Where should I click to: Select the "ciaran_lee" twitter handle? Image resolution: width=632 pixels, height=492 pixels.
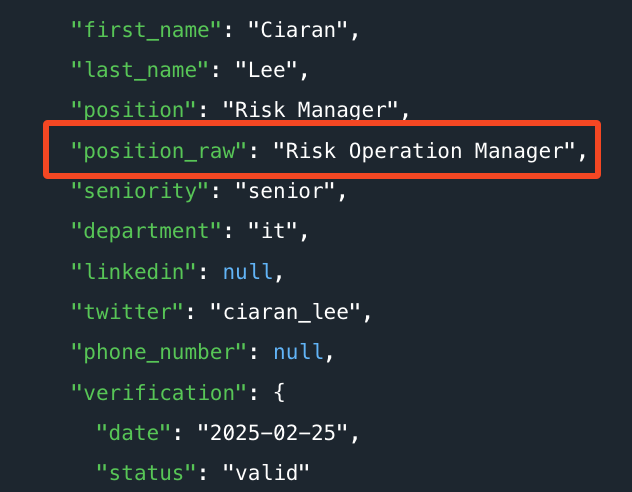[x=285, y=312]
